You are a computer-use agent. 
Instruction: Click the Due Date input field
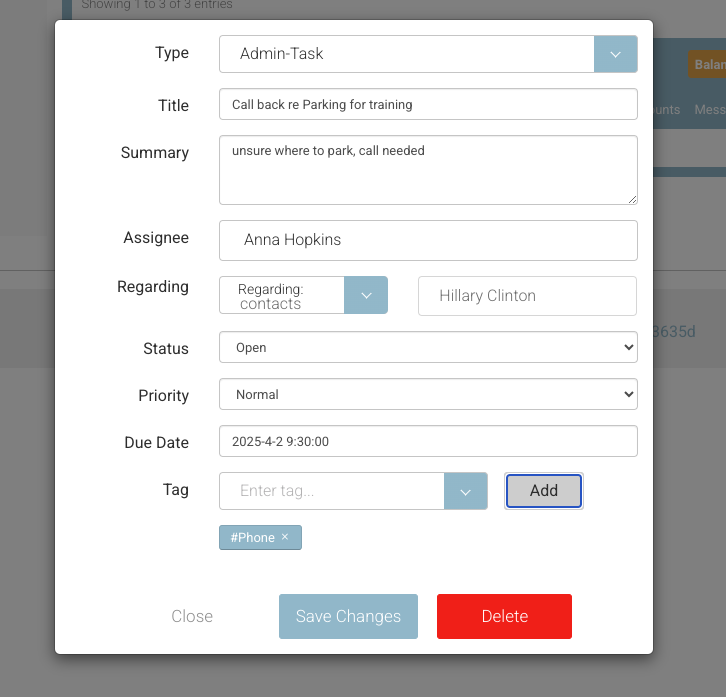(x=428, y=441)
